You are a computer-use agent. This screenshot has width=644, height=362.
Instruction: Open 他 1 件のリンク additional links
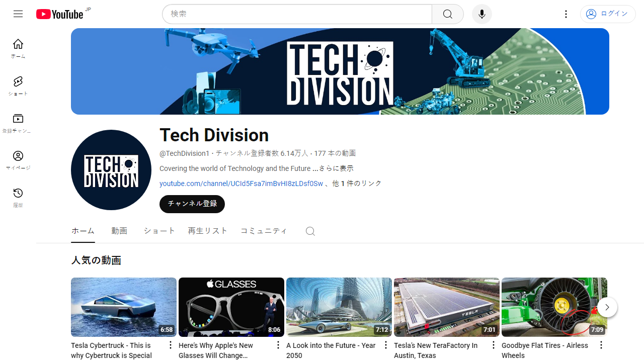point(357,184)
